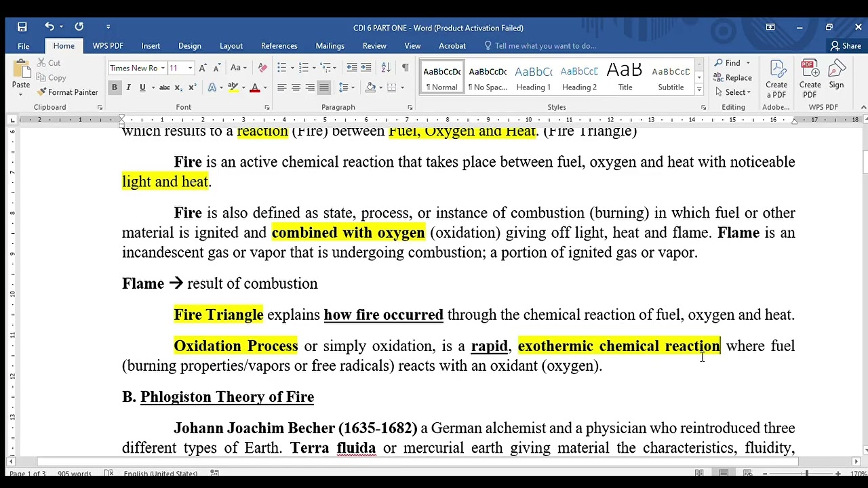The image size is (868, 488).
Task: Apply yellow text highlight color
Action: pyautogui.click(x=233, y=87)
